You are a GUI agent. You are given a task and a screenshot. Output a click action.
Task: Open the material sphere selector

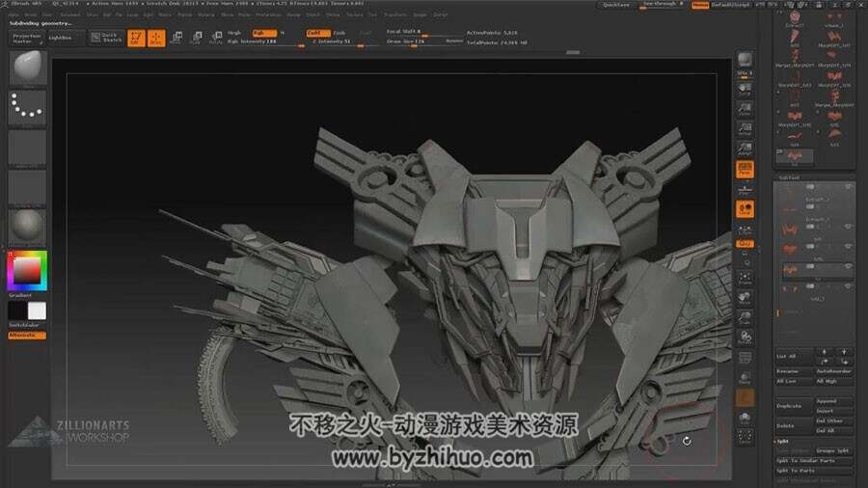click(x=27, y=227)
